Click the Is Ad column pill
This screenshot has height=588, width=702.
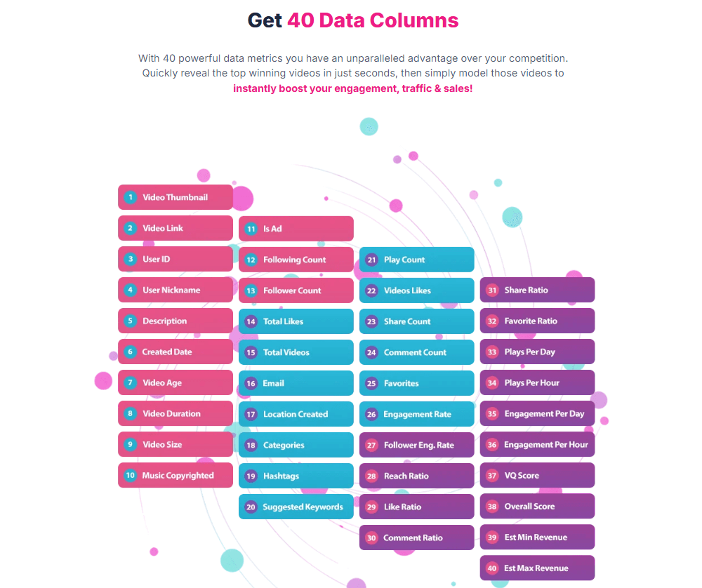296,229
